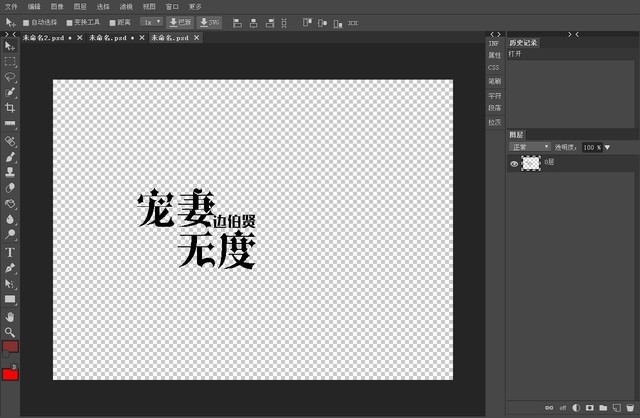Toggle the 变换工具 checkbox
The height and width of the screenshot is (418, 640).
pyautogui.click(x=69, y=21)
